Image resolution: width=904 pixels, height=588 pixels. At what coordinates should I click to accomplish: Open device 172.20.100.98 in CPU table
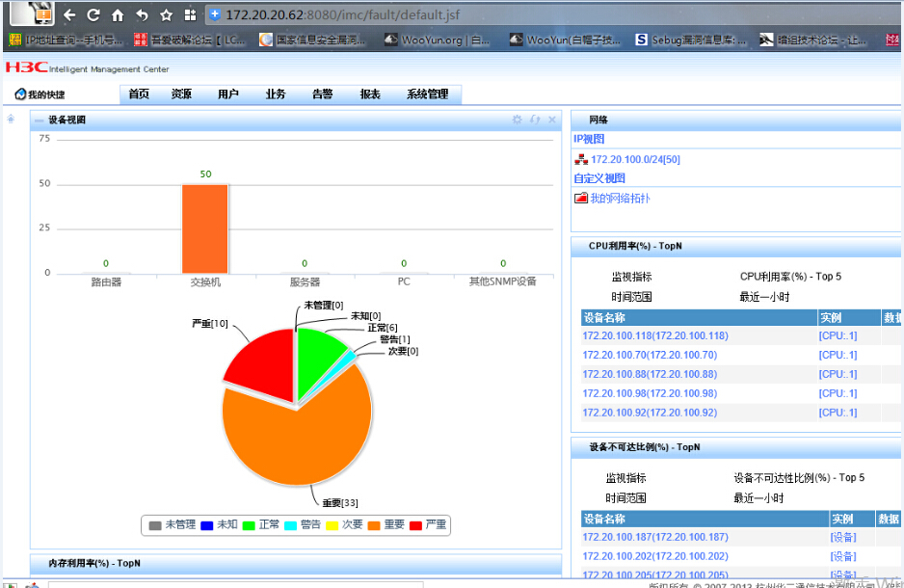[650, 393]
